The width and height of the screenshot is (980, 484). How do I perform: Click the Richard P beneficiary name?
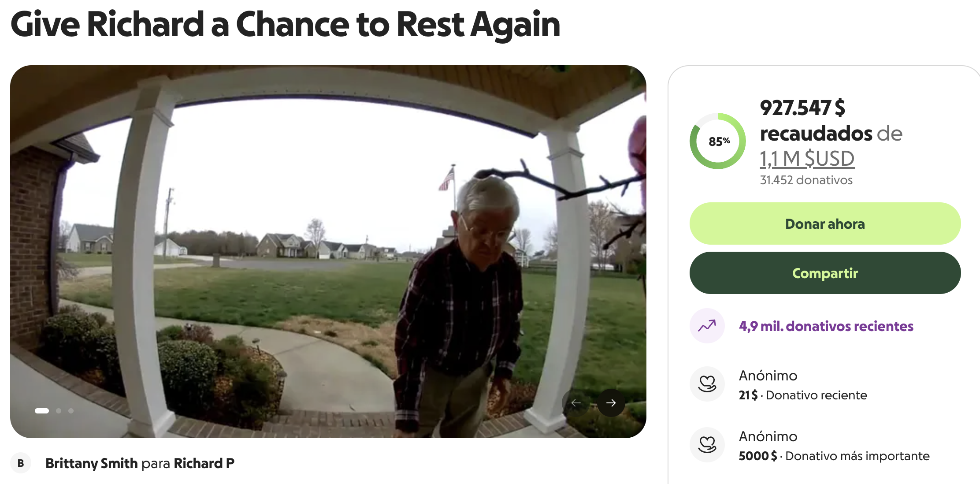pyautogui.click(x=204, y=463)
